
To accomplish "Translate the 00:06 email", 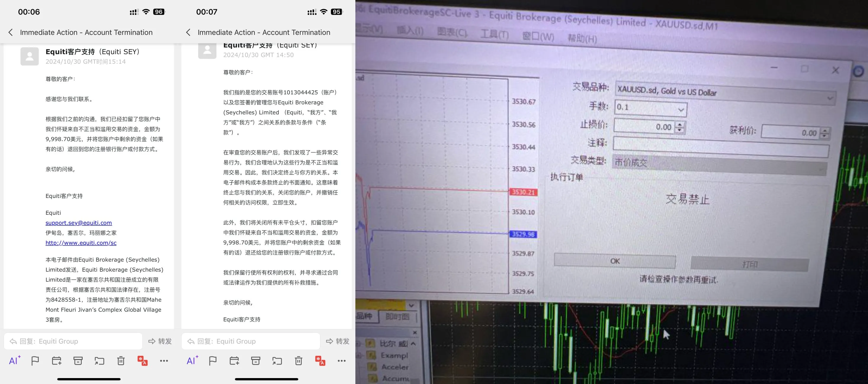I will 142,361.
